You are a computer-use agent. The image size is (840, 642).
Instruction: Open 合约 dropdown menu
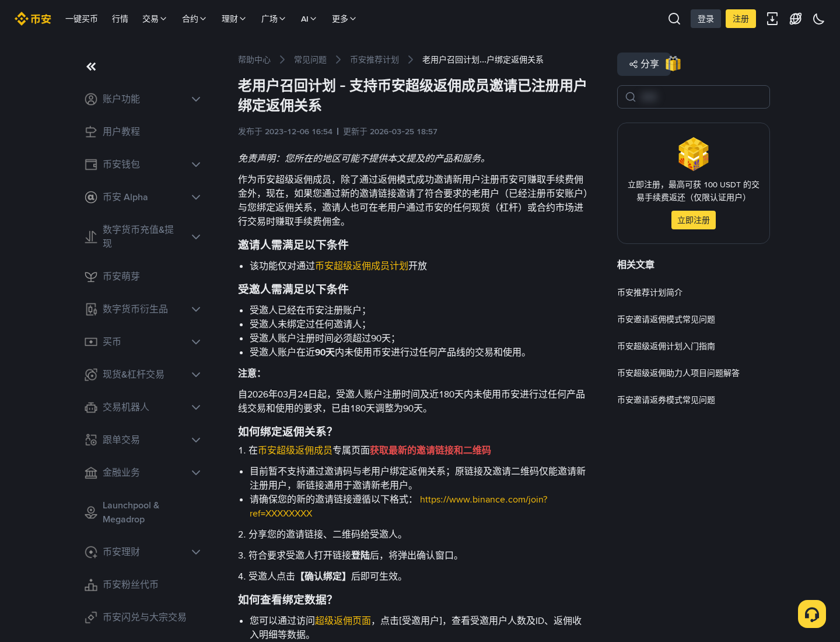194,19
